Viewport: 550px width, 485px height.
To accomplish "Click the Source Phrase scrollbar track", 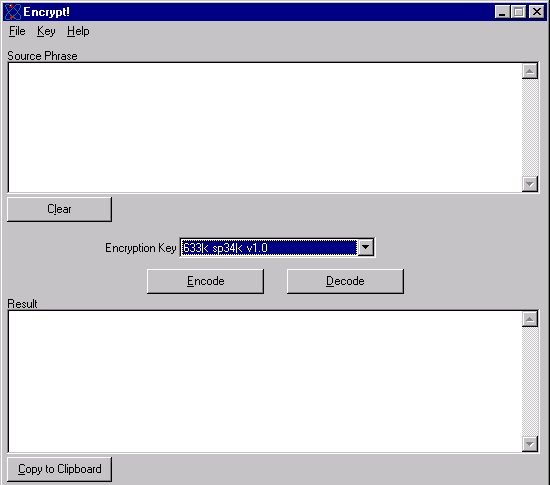I will coord(530,128).
